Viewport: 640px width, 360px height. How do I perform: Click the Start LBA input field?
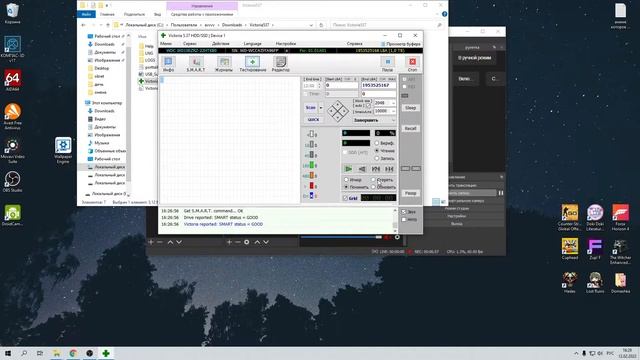click(341, 85)
